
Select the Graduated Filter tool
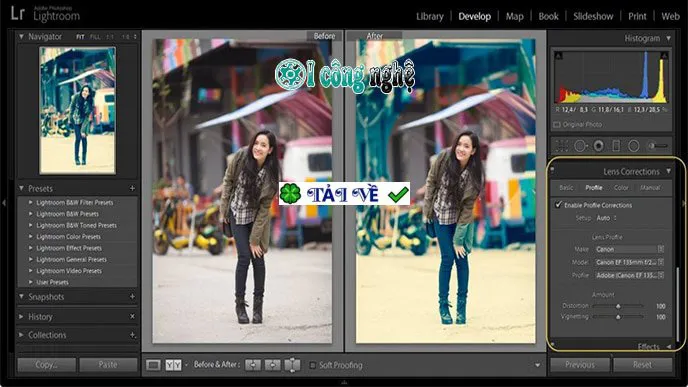click(616, 145)
